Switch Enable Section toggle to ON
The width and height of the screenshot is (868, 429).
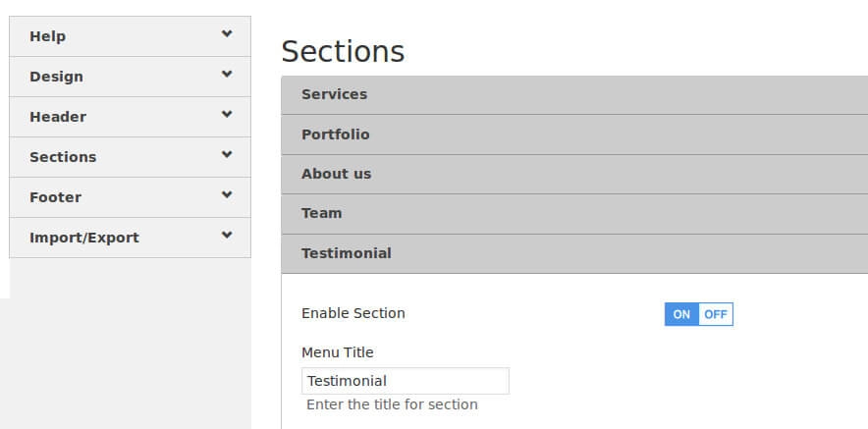pos(681,314)
